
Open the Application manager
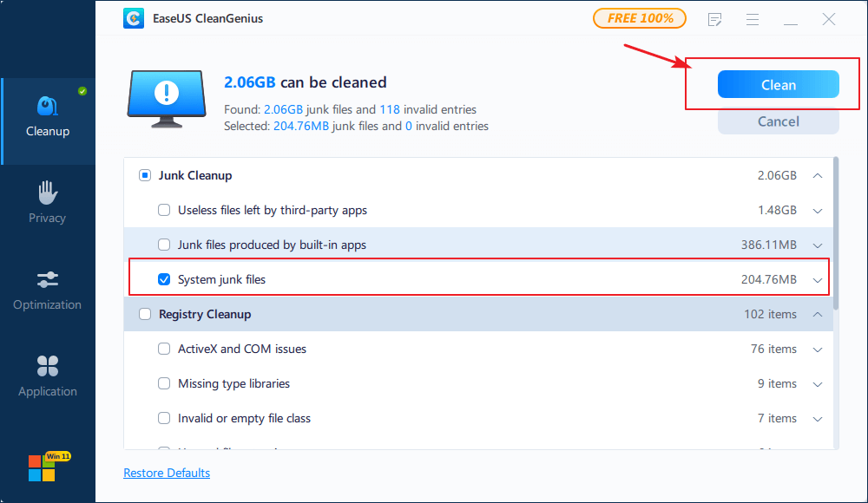coord(47,375)
